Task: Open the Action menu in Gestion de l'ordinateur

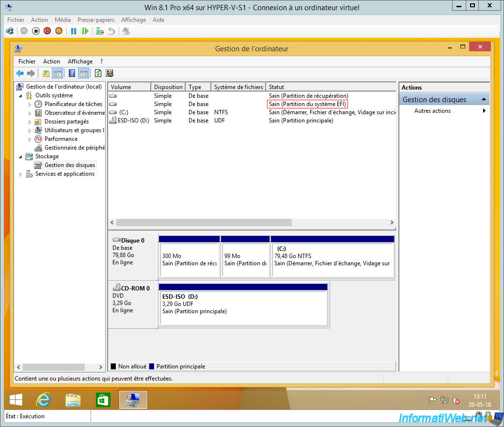Action: point(51,61)
